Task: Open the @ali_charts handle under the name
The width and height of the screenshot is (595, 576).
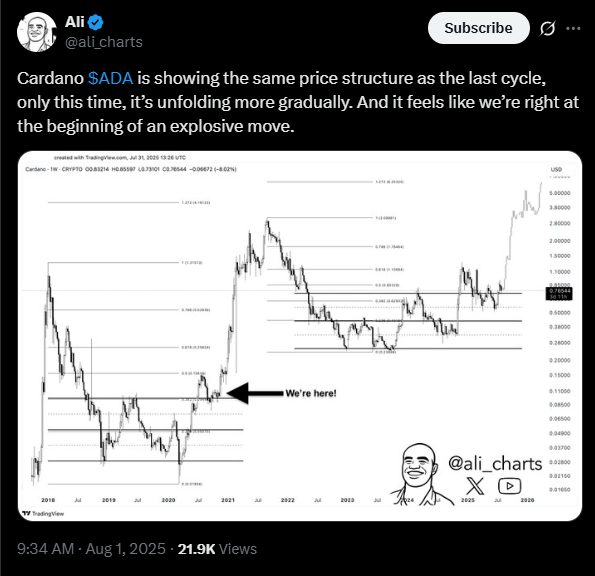Action: click(104, 42)
